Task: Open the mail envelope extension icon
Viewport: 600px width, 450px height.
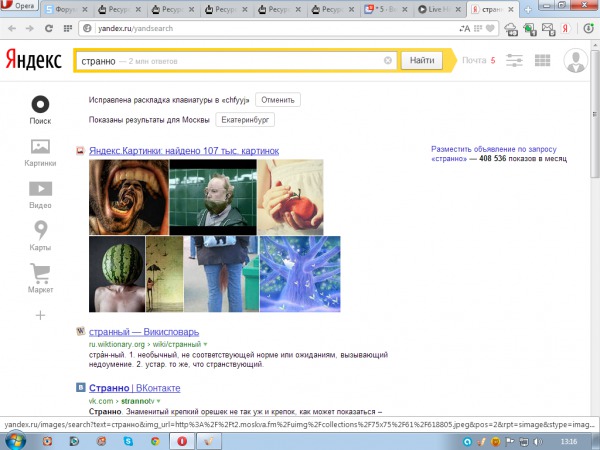Action: point(548,29)
